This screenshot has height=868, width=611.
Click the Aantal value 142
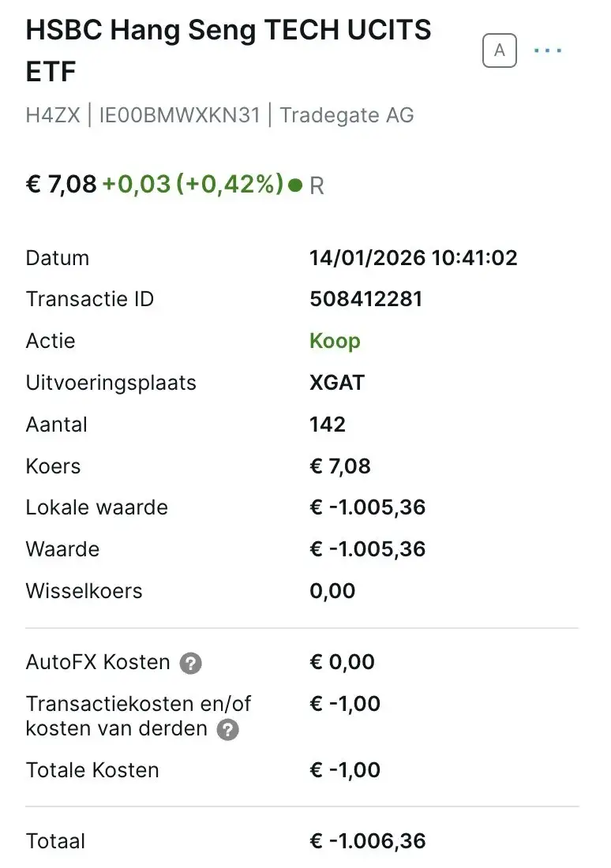pos(328,425)
